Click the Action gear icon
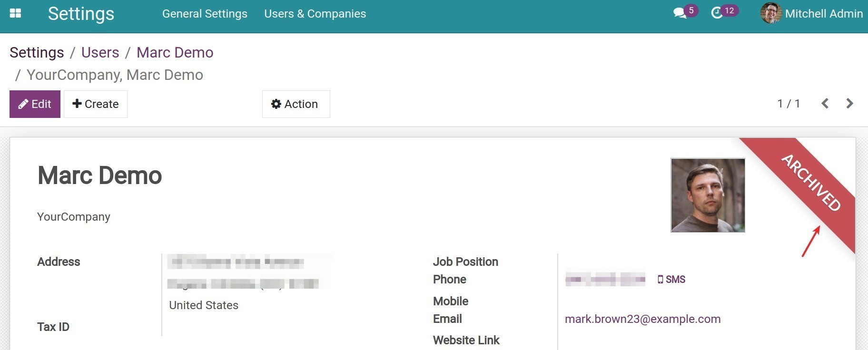868x350 pixels. coord(276,104)
